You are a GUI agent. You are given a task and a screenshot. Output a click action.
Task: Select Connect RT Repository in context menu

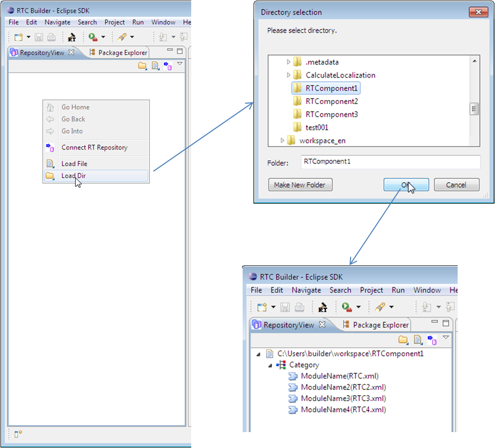click(x=94, y=147)
